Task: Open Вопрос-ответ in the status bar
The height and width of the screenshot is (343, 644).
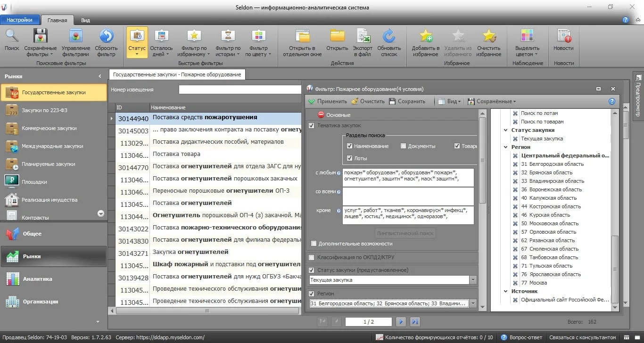Action: tap(521, 337)
